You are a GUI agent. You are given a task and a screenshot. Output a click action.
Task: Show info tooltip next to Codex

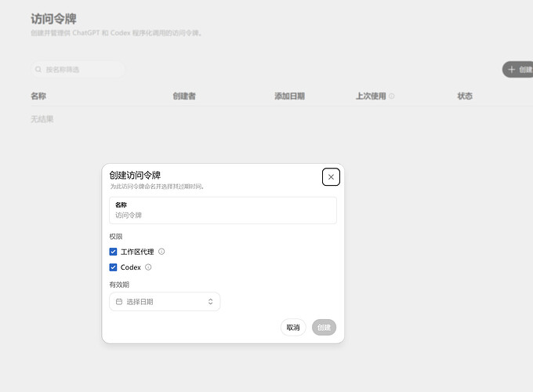click(x=148, y=267)
